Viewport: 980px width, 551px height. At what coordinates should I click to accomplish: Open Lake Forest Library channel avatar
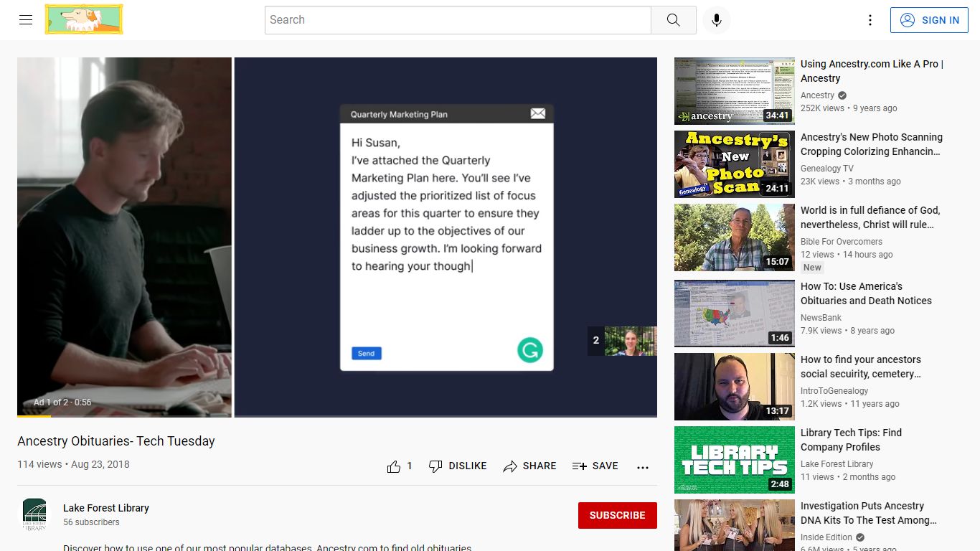click(x=34, y=515)
